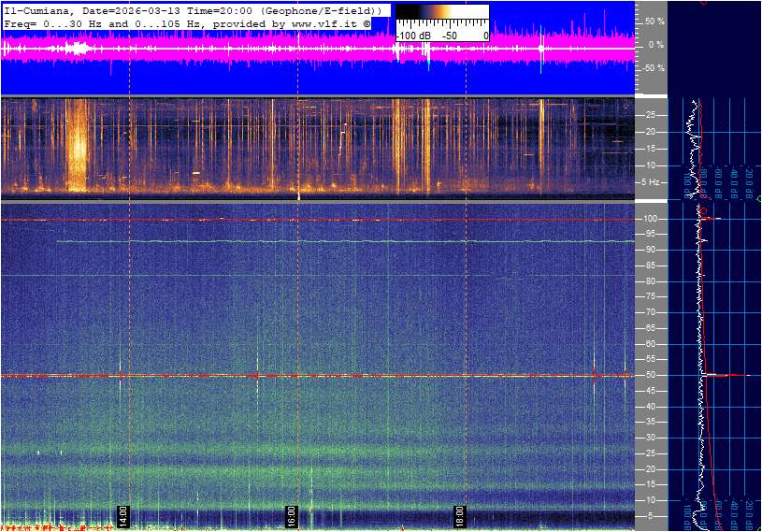Click the 100 Hz peak in spectrum plot
762x532 pixels.
712,219
